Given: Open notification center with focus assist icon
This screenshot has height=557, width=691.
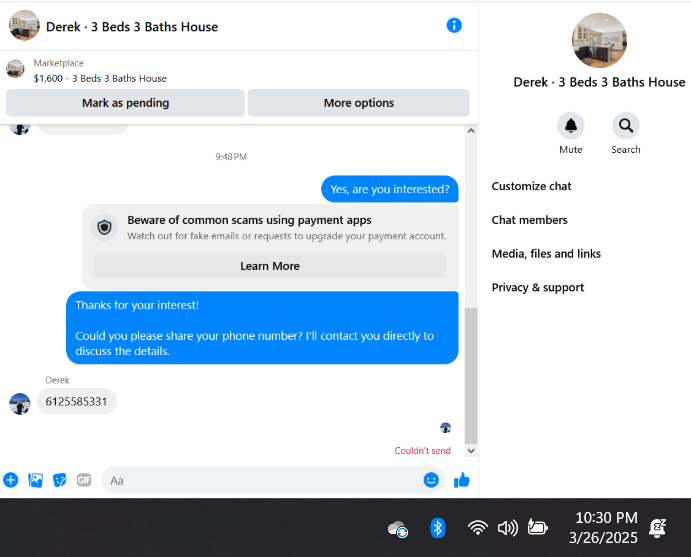Looking at the screenshot, I should (657, 527).
